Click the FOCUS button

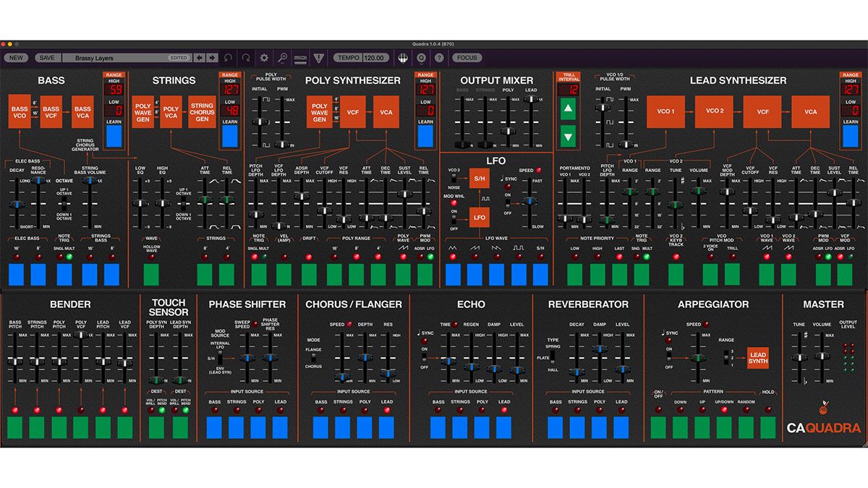[467, 57]
